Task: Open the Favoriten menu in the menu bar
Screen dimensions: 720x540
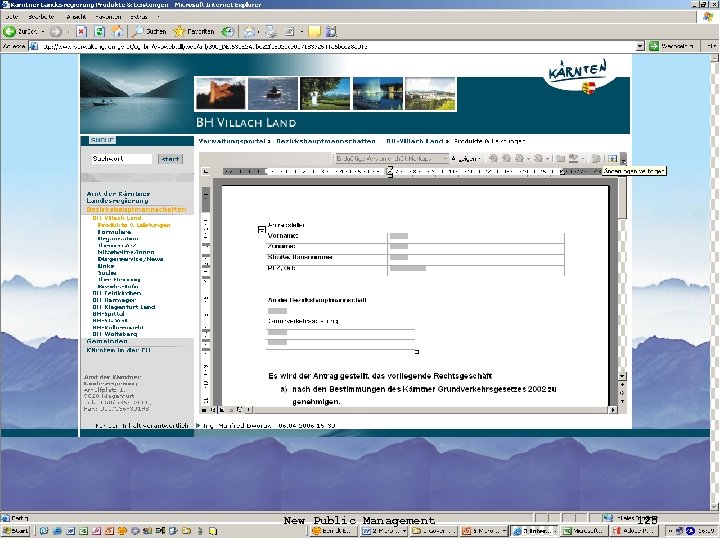Action: (x=108, y=17)
